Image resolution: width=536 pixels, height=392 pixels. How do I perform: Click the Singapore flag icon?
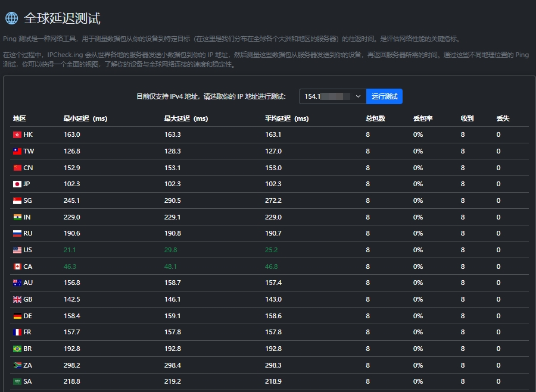[x=17, y=200]
